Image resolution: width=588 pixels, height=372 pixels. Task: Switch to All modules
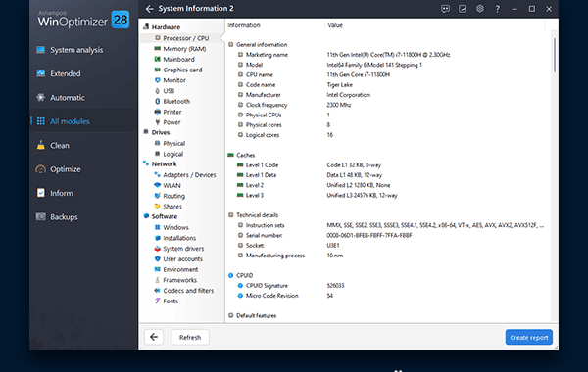pos(70,121)
